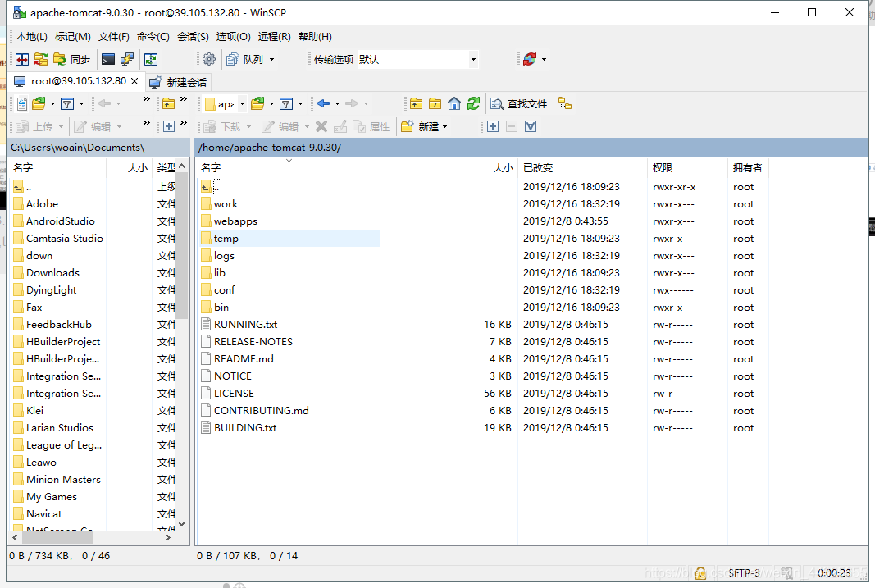Sort remote files by 拥有者 column
This screenshot has height=588, width=875.
click(748, 168)
